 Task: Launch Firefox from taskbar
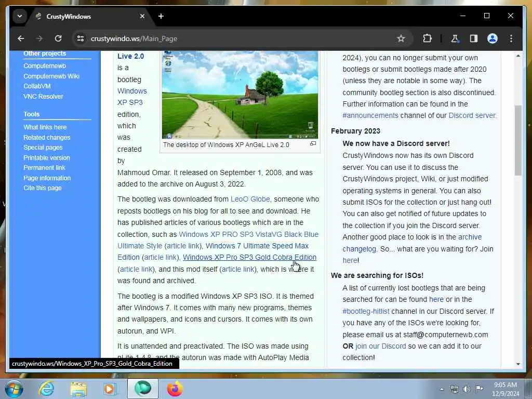[x=175, y=389]
